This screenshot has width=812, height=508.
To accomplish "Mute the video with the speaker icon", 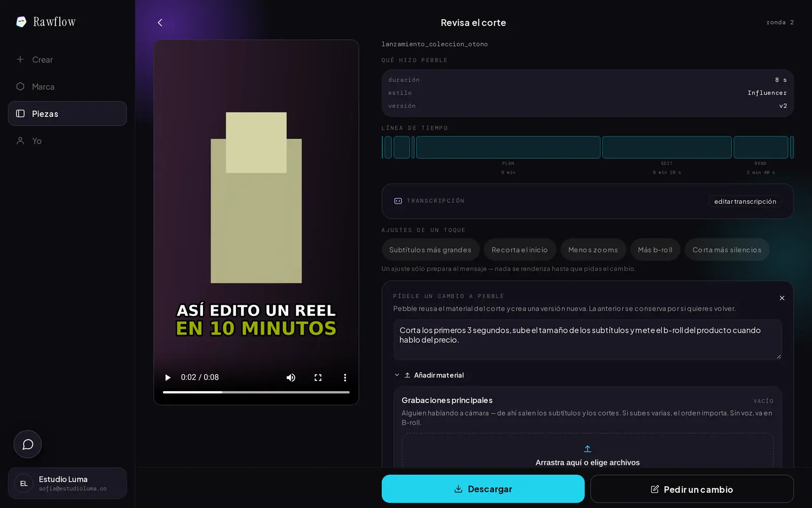I will [x=291, y=377].
